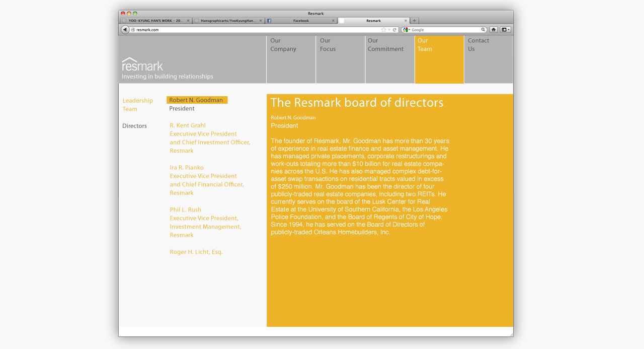Click the Directors sidebar link

pos(134,126)
